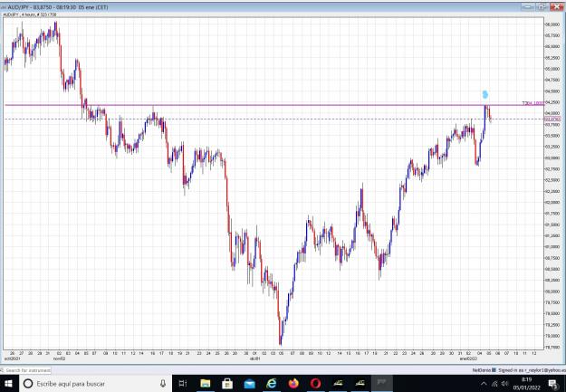Close the AUD/JPY chart window
The width and height of the screenshot is (566, 392).
pos(556,7)
